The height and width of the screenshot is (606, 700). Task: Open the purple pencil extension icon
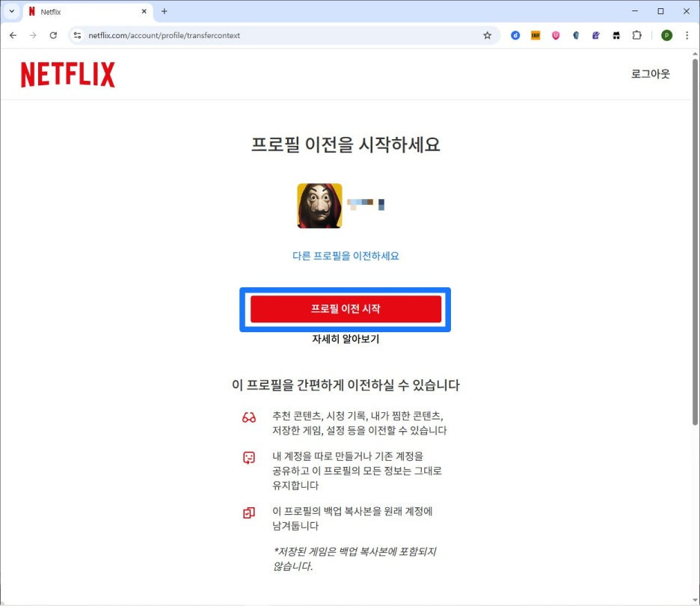pyautogui.click(x=596, y=35)
